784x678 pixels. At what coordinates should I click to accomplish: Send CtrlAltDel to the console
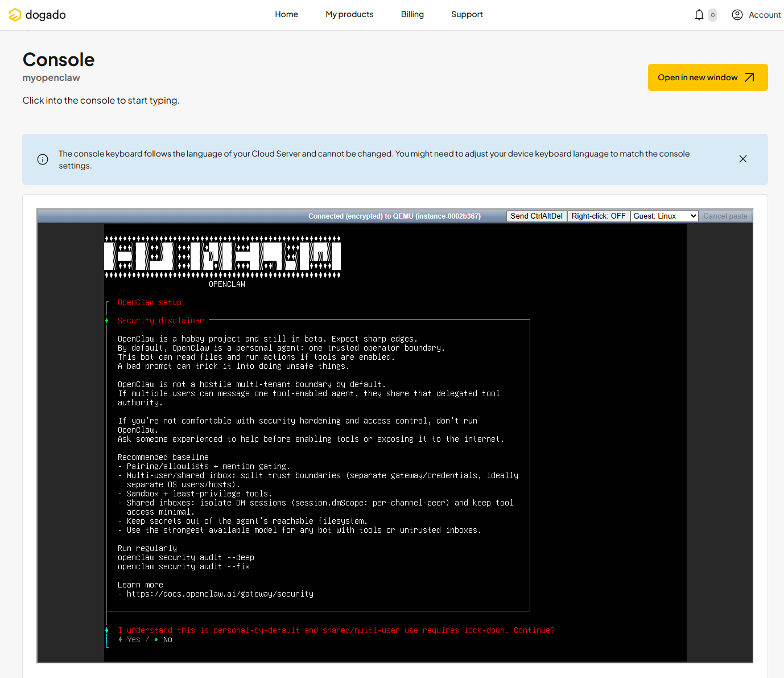click(x=537, y=216)
